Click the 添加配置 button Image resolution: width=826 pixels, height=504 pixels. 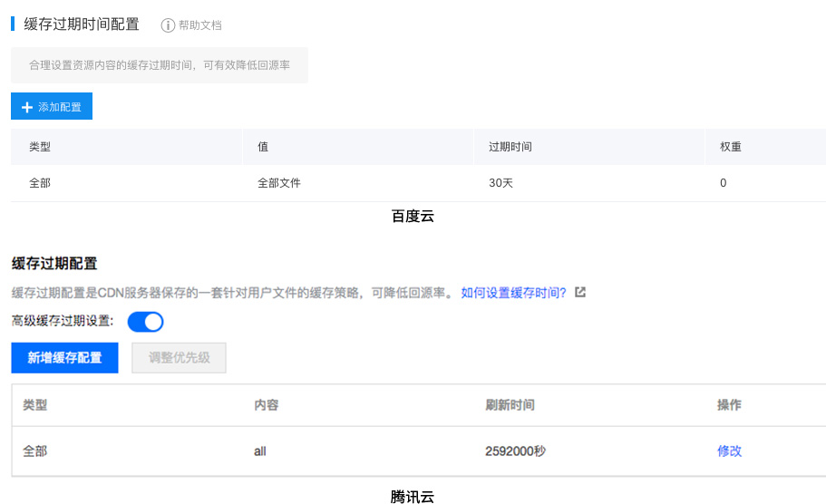point(52,106)
